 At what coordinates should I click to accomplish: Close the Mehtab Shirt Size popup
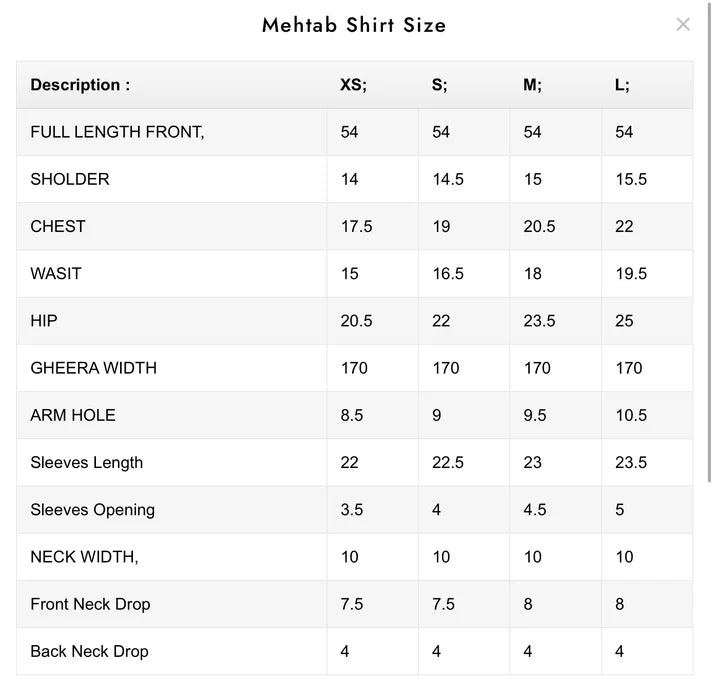pyautogui.click(x=683, y=24)
